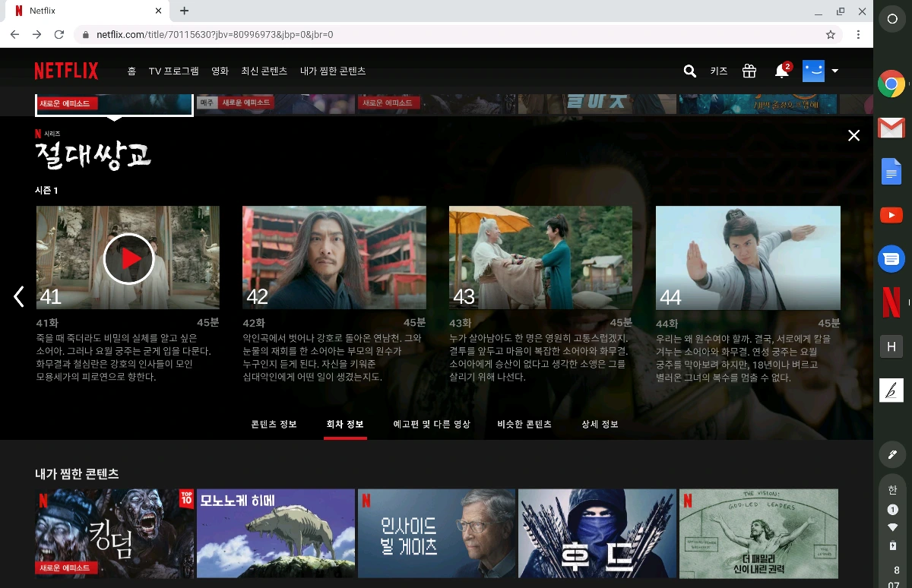Viewport: 912px width, 588px height.
Task: Go to 홈 in Netflix navigation
Action: (132, 71)
